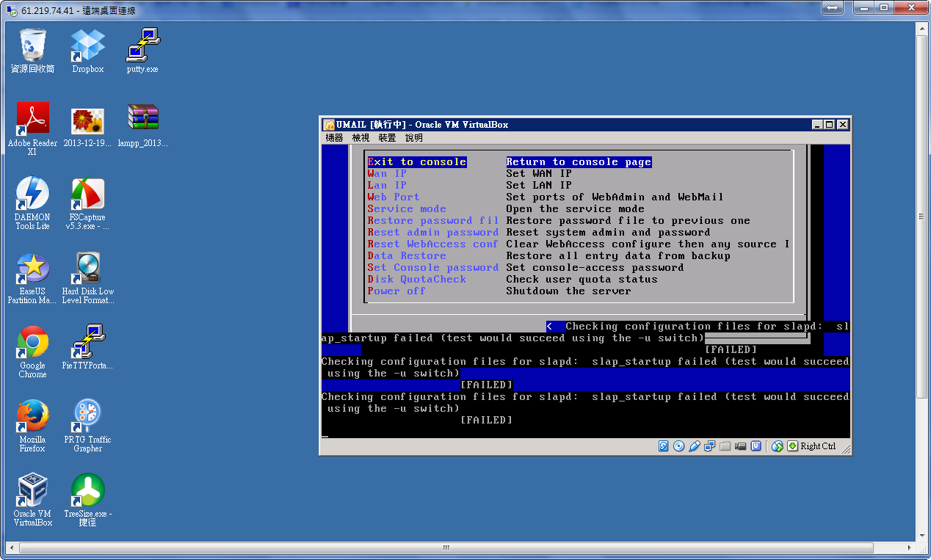Open the 機器 menu in VirtualBox
The image size is (931, 560).
tap(334, 138)
